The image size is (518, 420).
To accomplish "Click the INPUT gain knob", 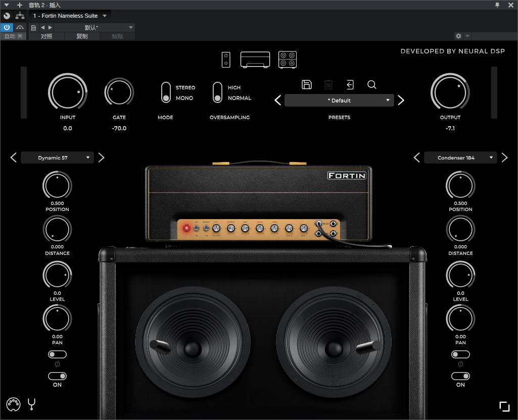I will (x=68, y=92).
